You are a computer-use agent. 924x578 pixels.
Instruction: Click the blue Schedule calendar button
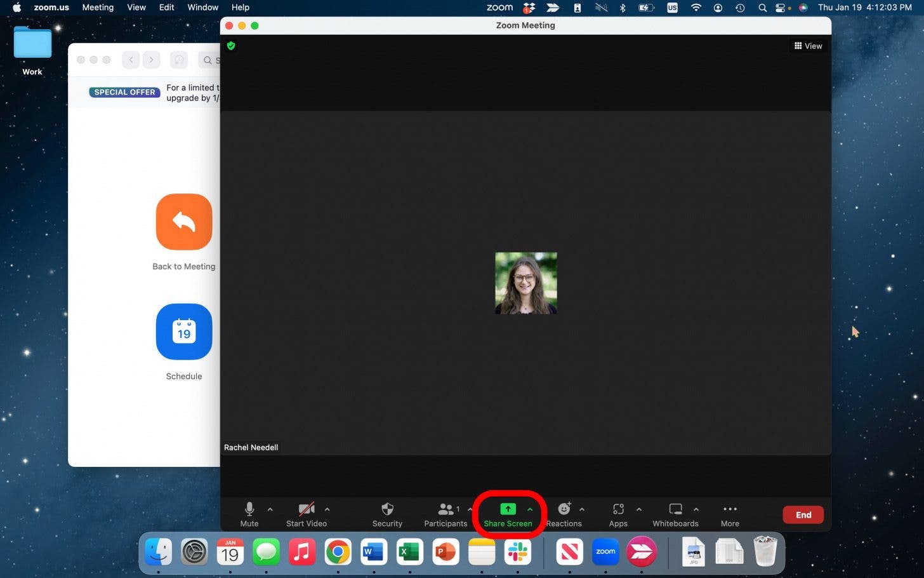click(184, 332)
